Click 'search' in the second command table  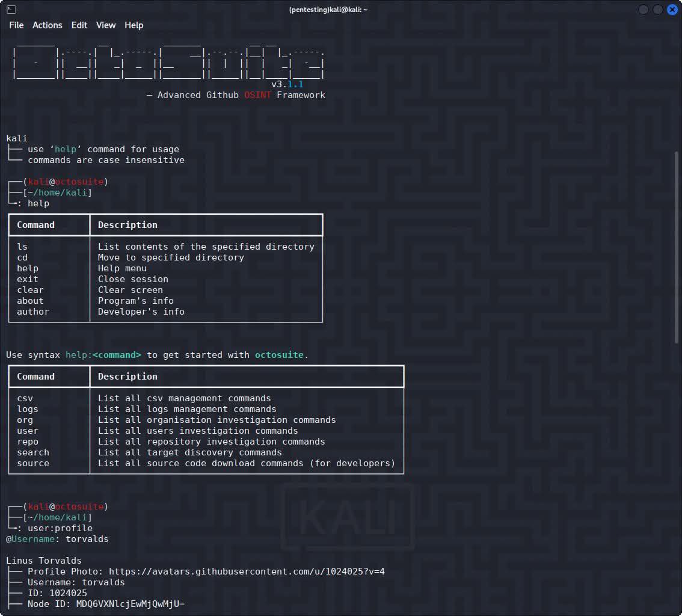click(x=32, y=452)
